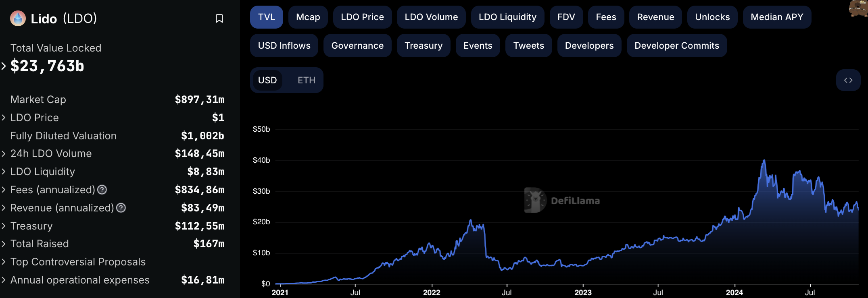
Task: Toggle the Revenue chart metric
Action: coord(656,17)
